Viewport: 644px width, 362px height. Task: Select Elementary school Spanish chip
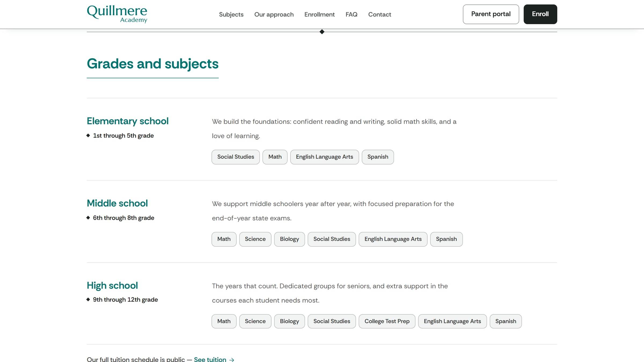[378, 157]
